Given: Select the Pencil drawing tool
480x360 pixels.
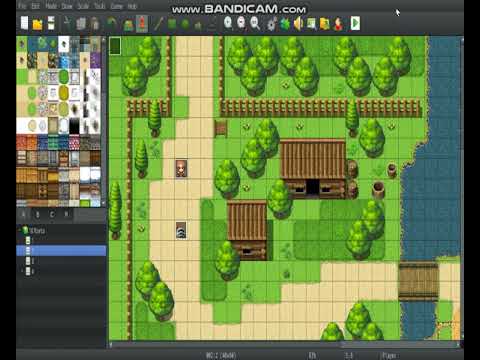Looking at the screenshot, I should [x=159, y=24].
